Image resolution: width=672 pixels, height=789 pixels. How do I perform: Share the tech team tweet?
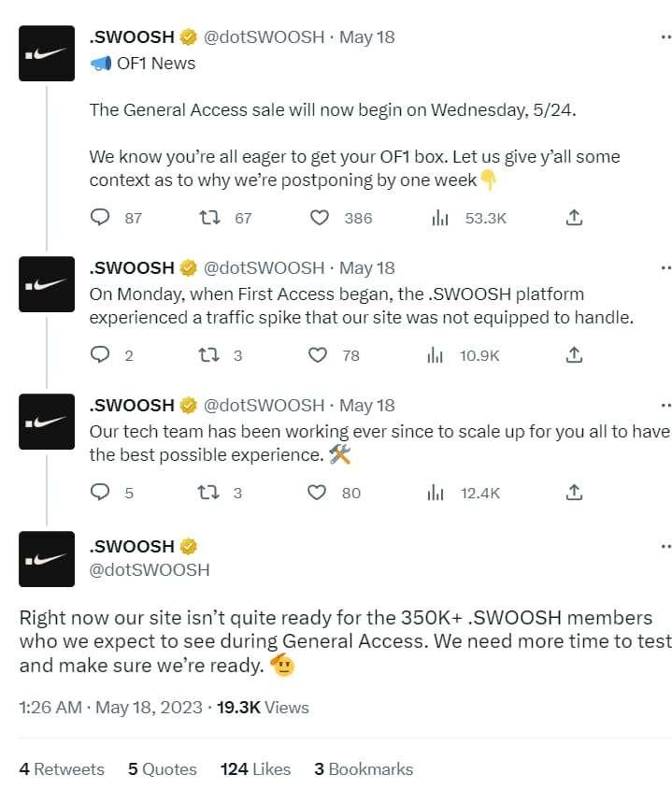574,492
